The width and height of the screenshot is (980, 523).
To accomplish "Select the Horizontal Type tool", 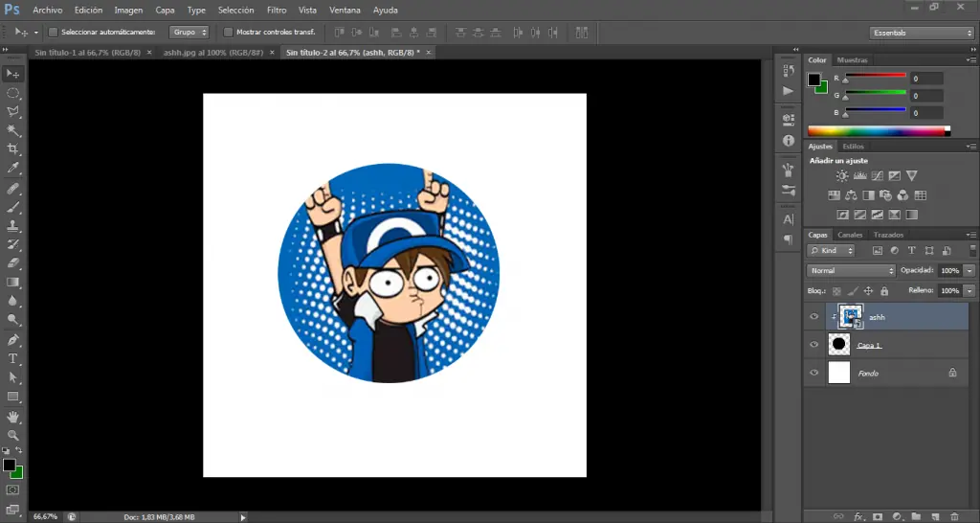I will pyautogui.click(x=13, y=359).
